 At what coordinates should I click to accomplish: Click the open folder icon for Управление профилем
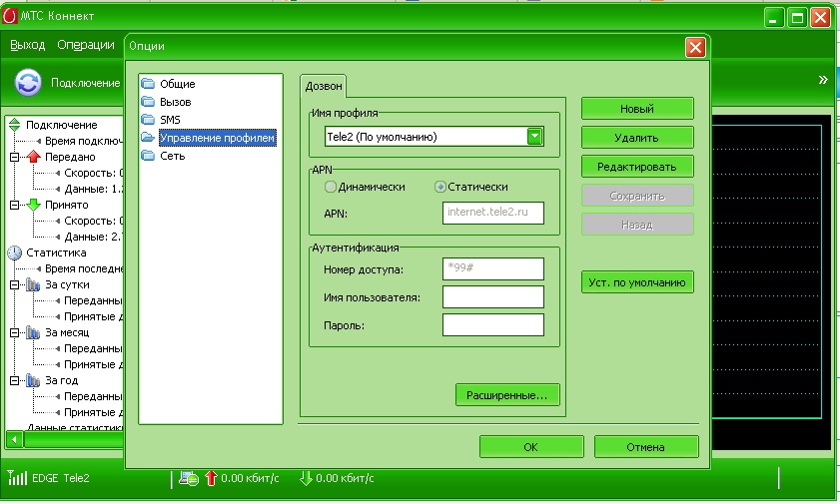(147, 138)
